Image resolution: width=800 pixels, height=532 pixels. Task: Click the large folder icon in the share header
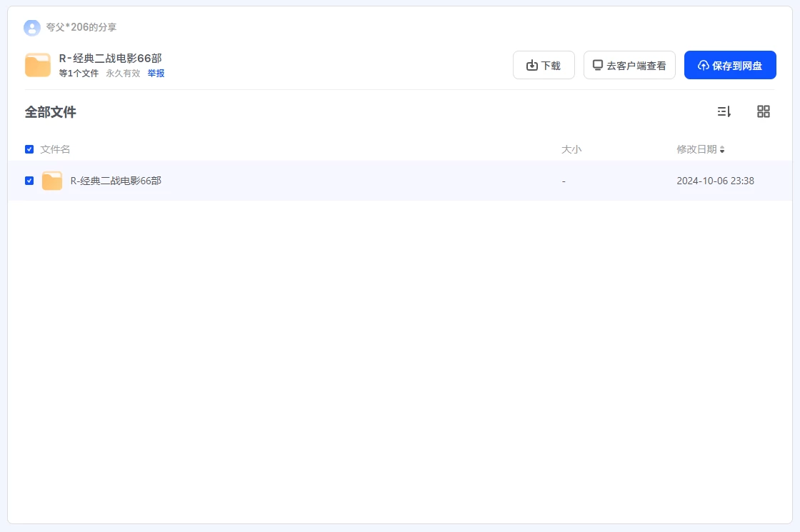pyautogui.click(x=38, y=65)
